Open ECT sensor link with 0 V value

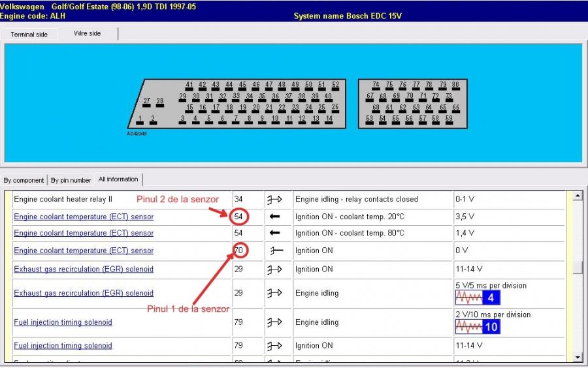(84, 251)
